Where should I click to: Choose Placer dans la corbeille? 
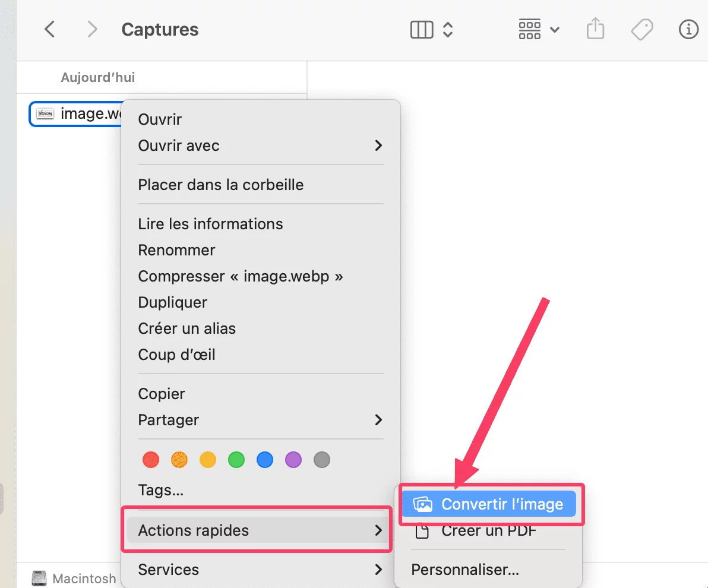point(260,185)
